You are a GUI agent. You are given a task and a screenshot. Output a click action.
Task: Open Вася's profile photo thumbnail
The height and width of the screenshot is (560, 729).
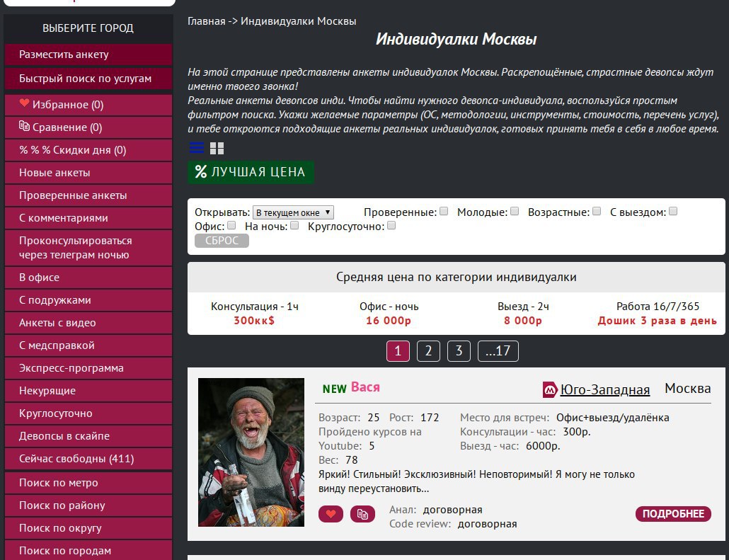[x=251, y=452]
